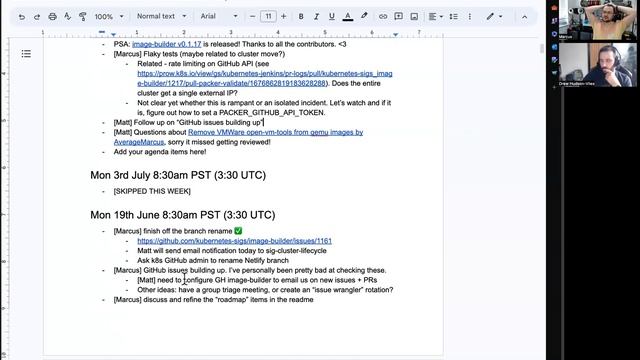Print the document

(x=52, y=17)
